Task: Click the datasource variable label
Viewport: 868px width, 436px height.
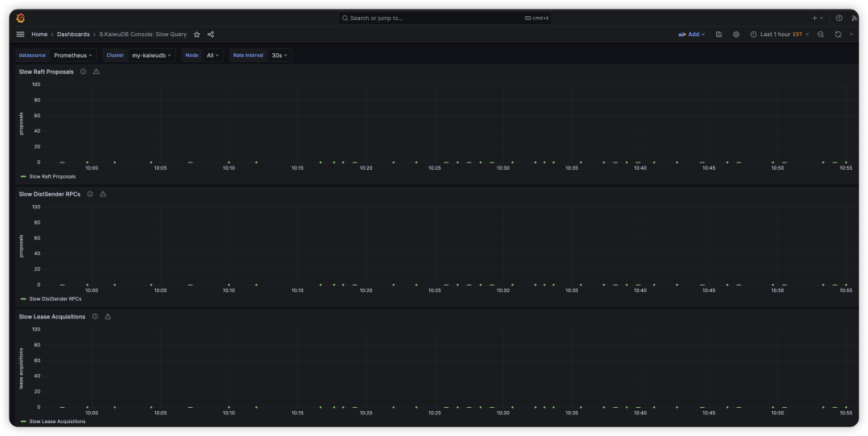Action: [x=32, y=56]
